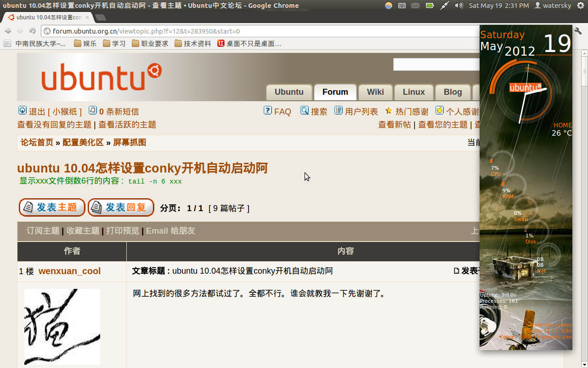
Task: Click the 发表回复 post reply button
Action: tap(121, 207)
